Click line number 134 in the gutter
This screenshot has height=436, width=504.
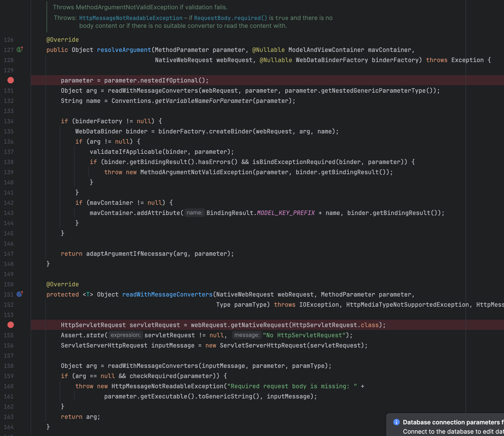[x=9, y=121]
